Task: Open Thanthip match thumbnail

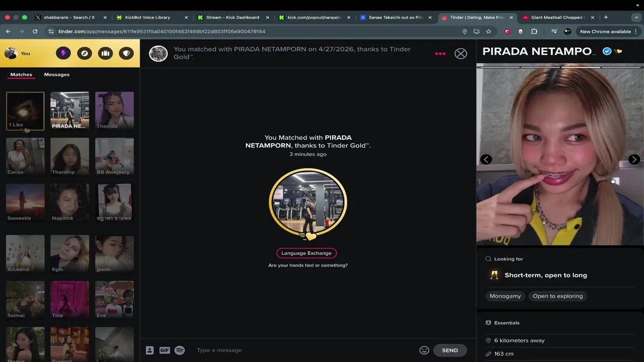Action: tap(69, 157)
